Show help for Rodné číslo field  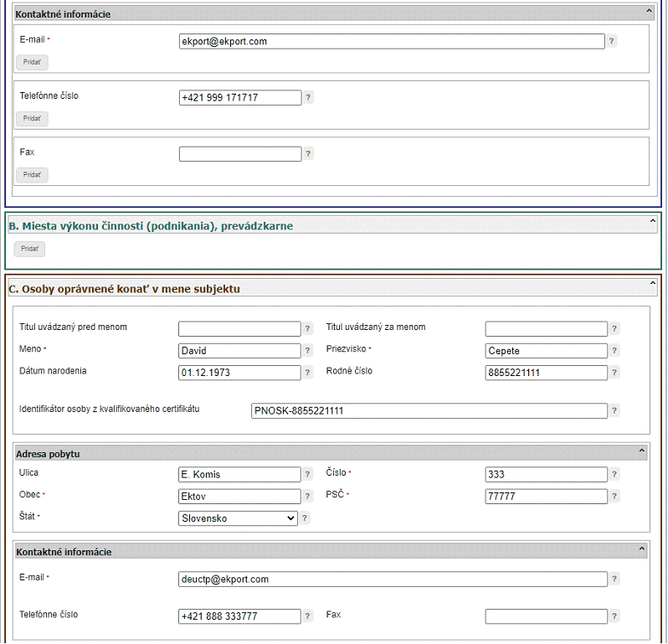pos(614,373)
